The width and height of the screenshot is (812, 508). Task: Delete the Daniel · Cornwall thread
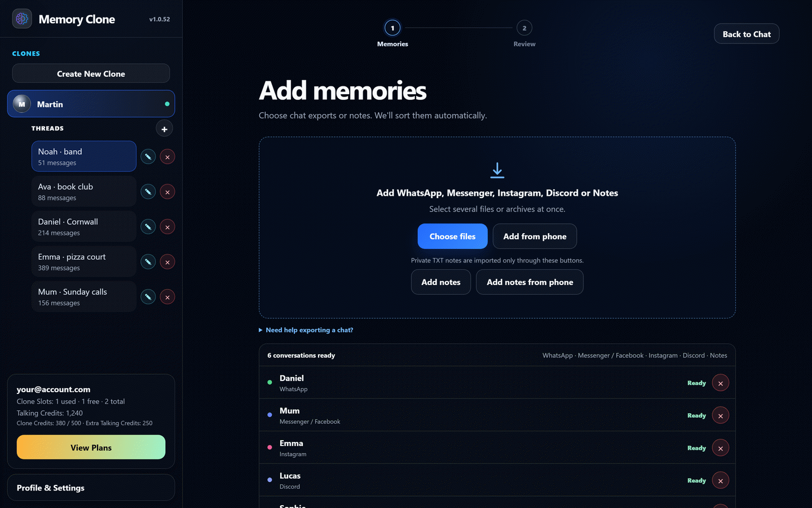[167, 227]
